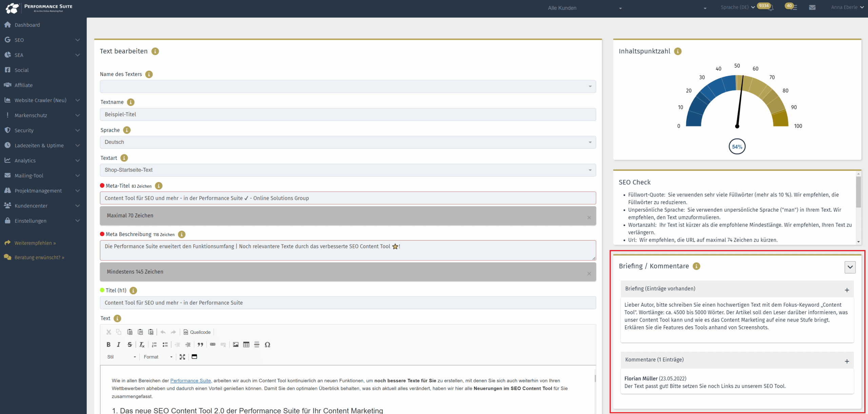Click into the Meta-Titel input field
Viewport: 868px width, 414px height.
pos(348,198)
